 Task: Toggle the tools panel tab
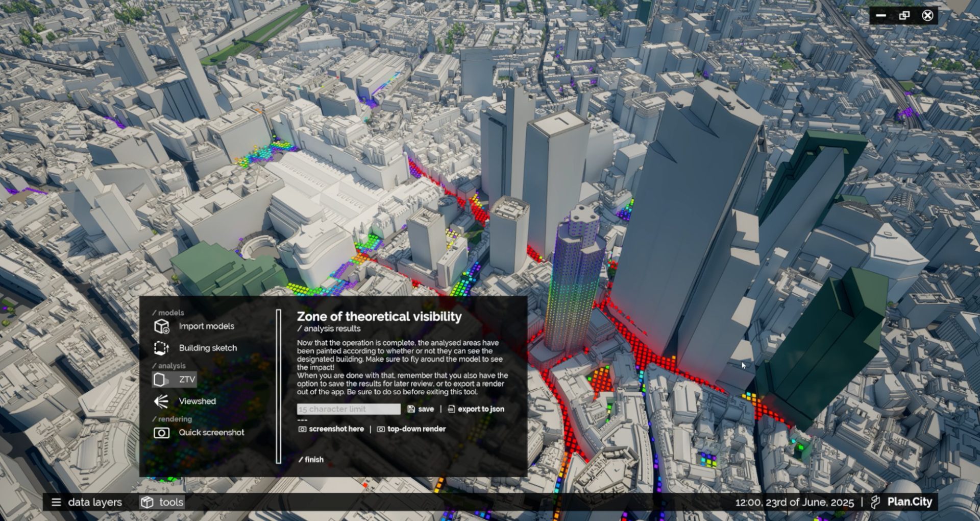point(162,502)
